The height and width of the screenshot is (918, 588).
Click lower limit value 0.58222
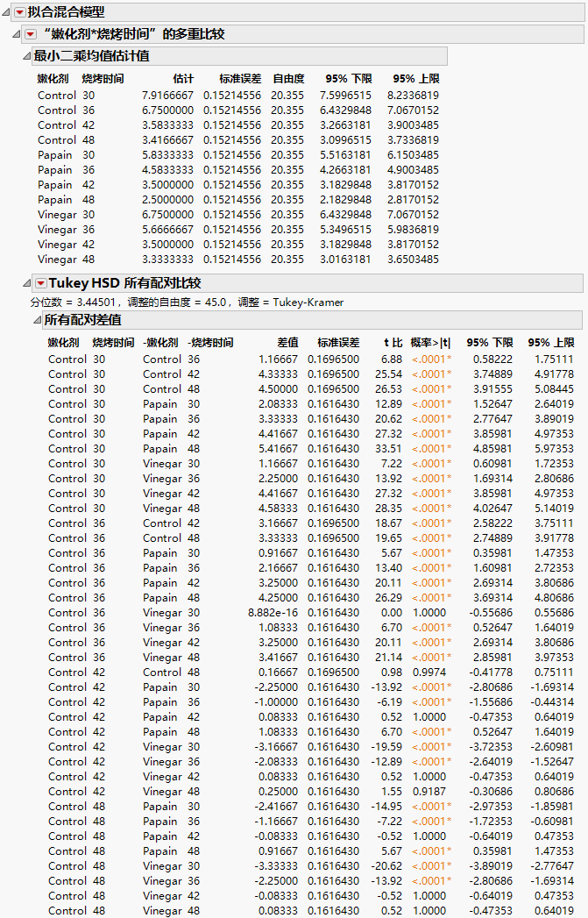pos(492,359)
